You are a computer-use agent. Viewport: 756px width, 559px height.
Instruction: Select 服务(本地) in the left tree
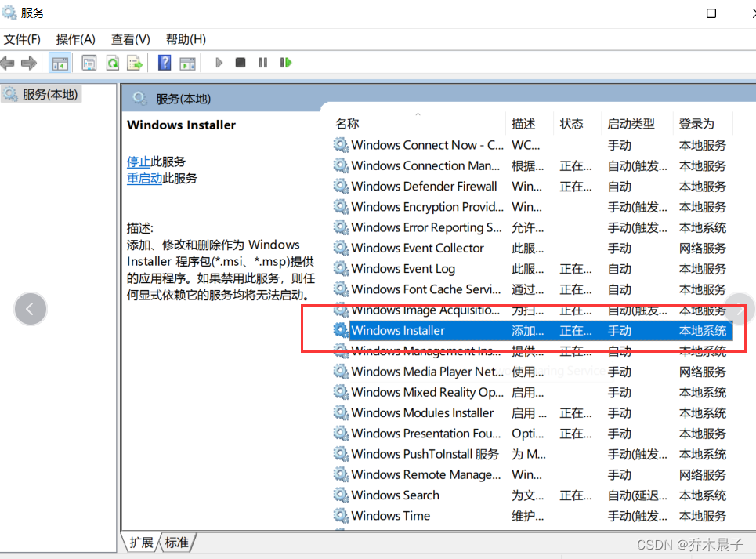click(42, 94)
